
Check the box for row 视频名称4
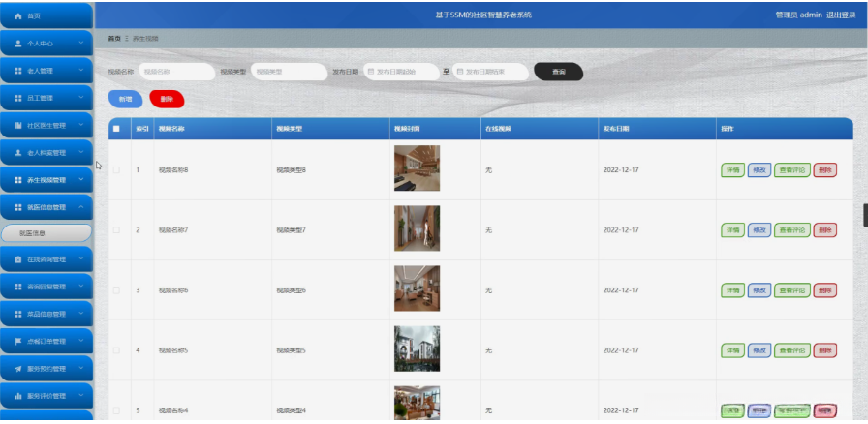116,410
